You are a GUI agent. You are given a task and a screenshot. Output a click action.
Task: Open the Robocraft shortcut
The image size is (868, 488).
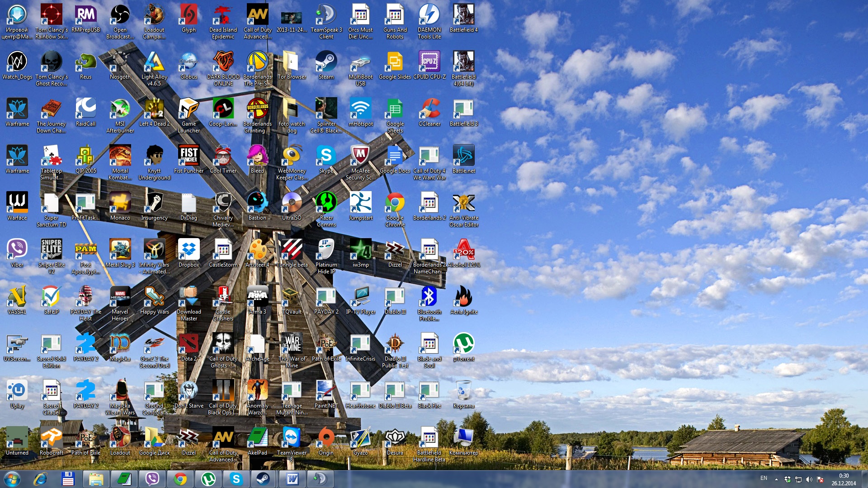coord(51,441)
